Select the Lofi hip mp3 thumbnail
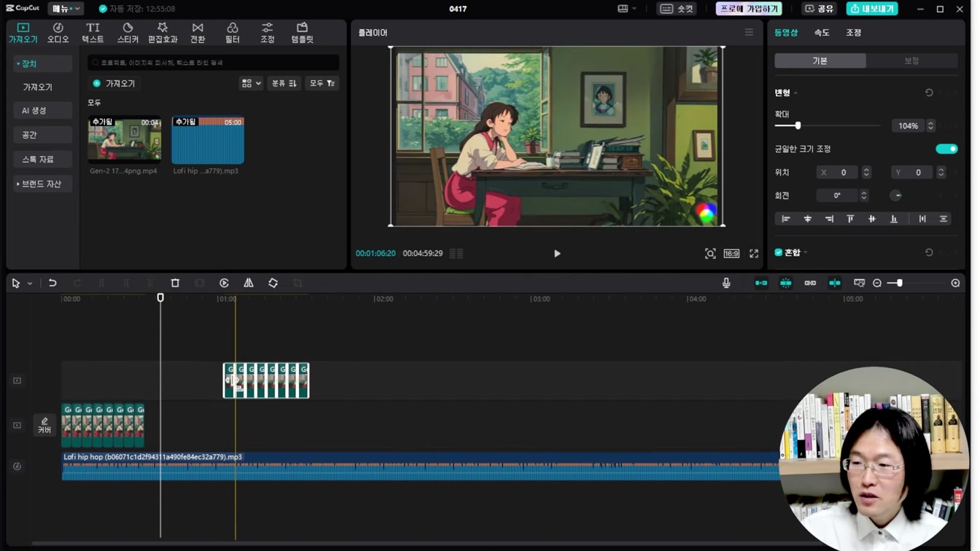Viewport: 980px width, 551px height. click(x=208, y=140)
